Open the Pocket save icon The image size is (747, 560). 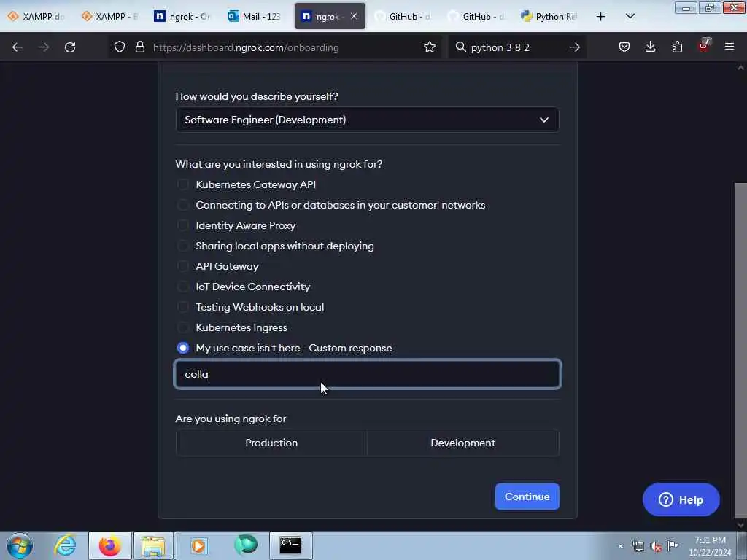coord(624,47)
